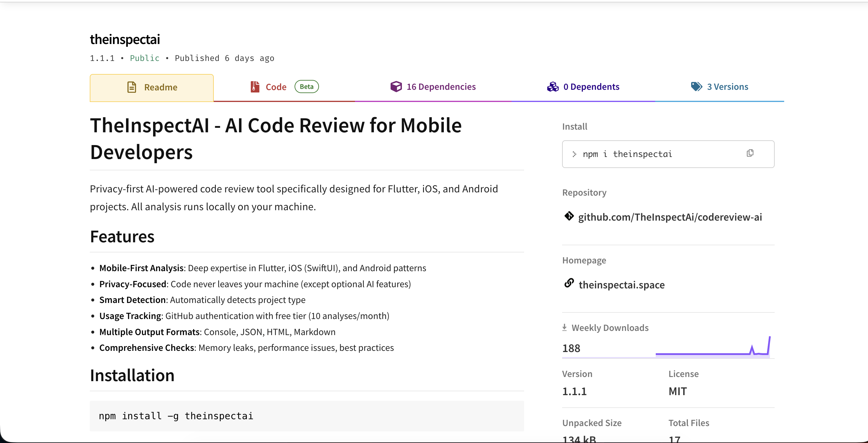Click the Multiple Output Formats bullet
868x443 pixels.
217,332
